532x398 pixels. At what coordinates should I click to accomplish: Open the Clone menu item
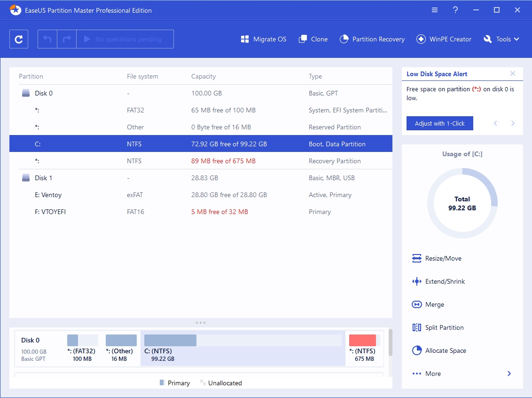click(x=313, y=39)
